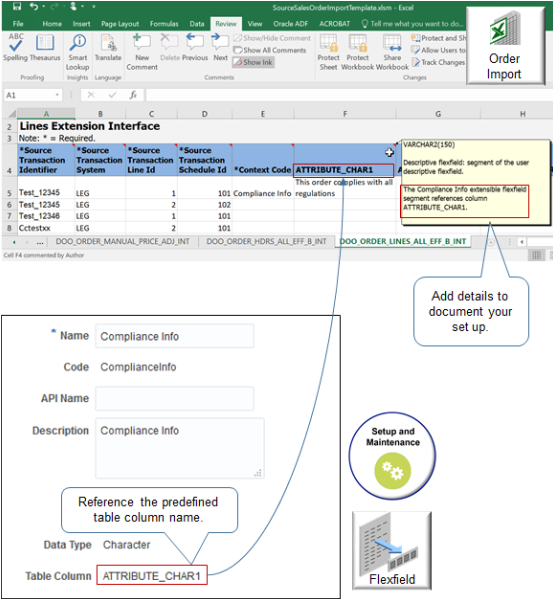This screenshot has height=600, width=554.
Task: Click the Flexfield icon
Action: 392,551
